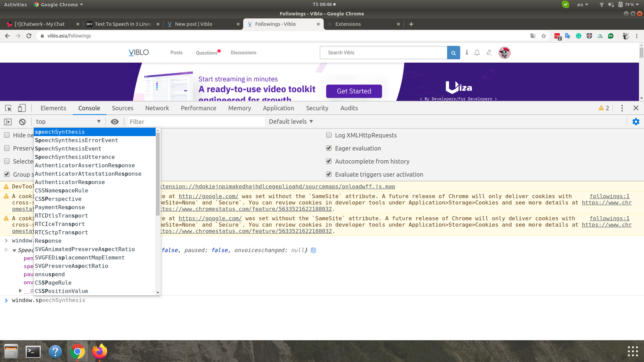
Task: Switch to the Sources tab
Action: (123, 108)
